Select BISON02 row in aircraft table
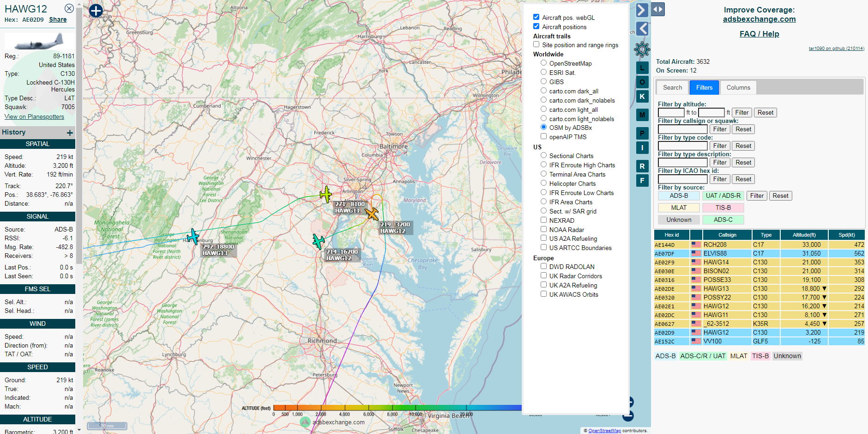868x434 pixels. [759, 271]
